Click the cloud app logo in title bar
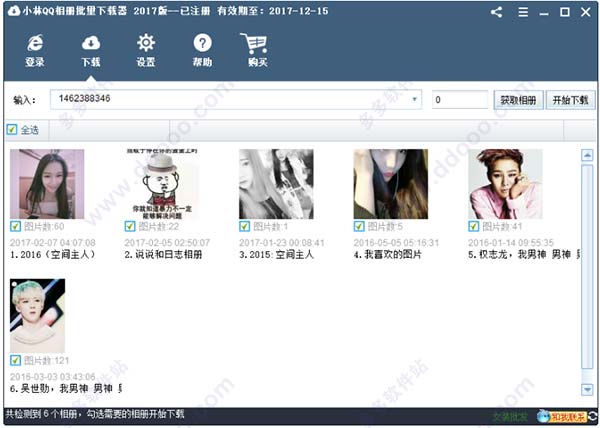This screenshot has height=428, width=600. point(14,11)
